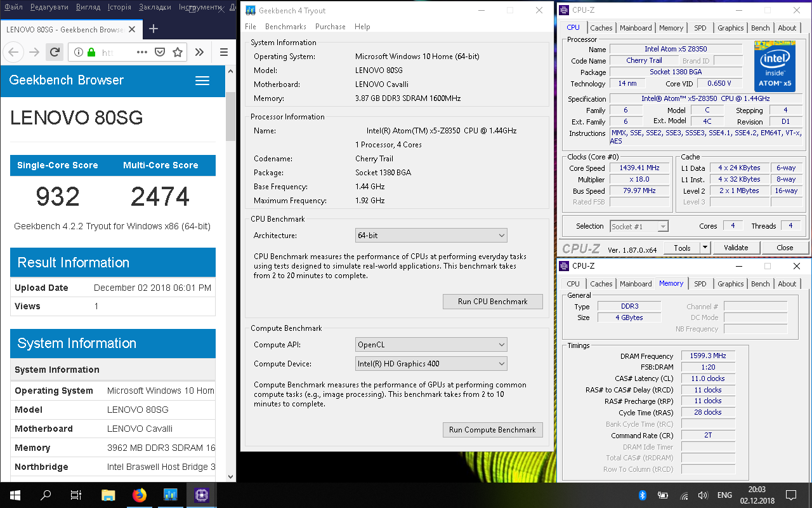Screen dimensions: 812x508
Task: Open battery status tray icon
Action: [663, 495]
